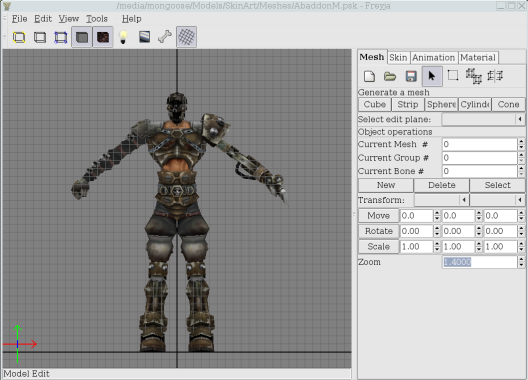Click the Zoom value field
Screen dimensions: 528x380
[479, 262]
